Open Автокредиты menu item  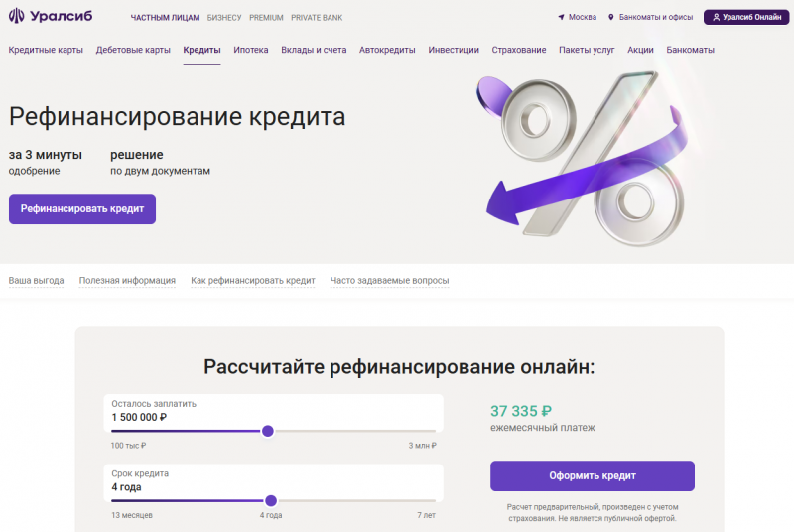[x=387, y=50]
